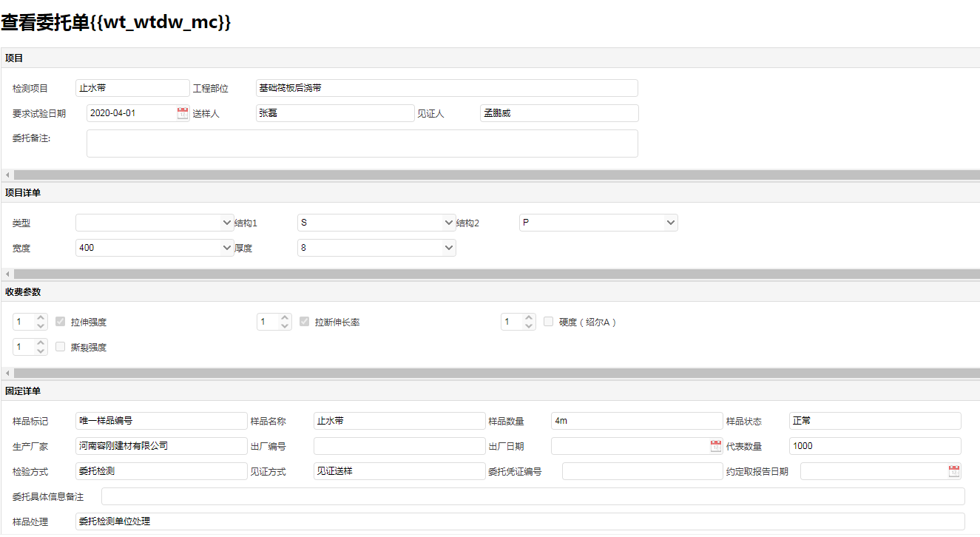Click the 检测项目 field with 止水带
The width and height of the screenshot is (980, 537).
tap(133, 88)
